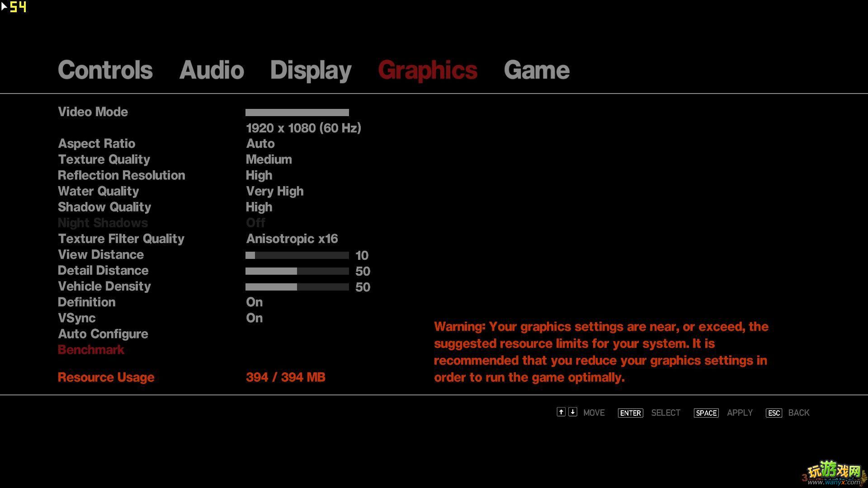Adjust the Detail Distance slider
Screen dimensions: 868x488
coord(296,271)
